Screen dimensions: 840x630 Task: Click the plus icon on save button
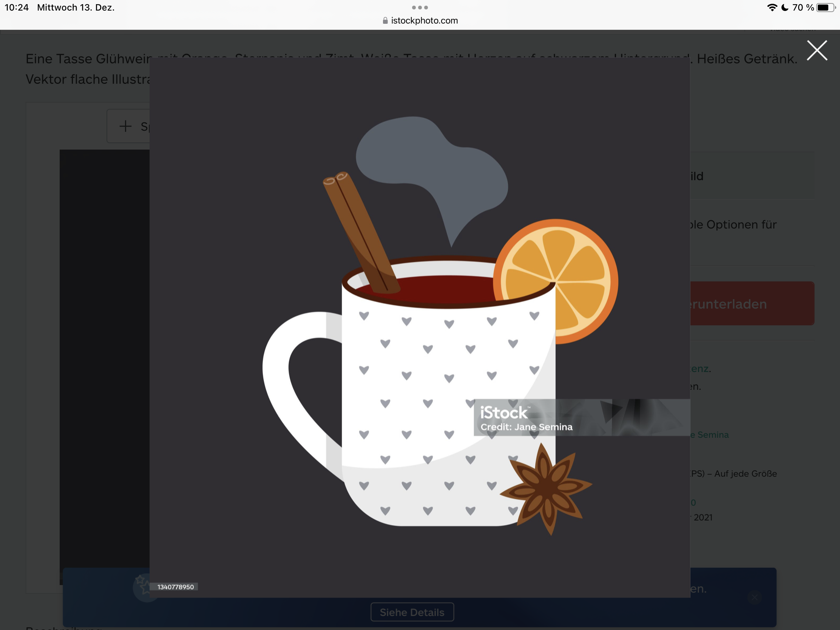(125, 126)
